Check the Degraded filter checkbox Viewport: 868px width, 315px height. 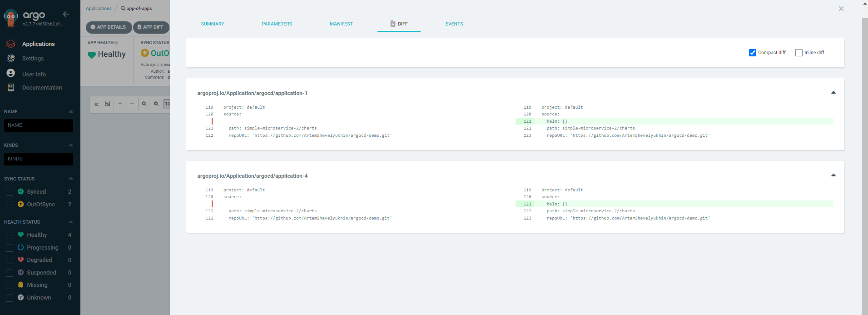click(10, 260)
